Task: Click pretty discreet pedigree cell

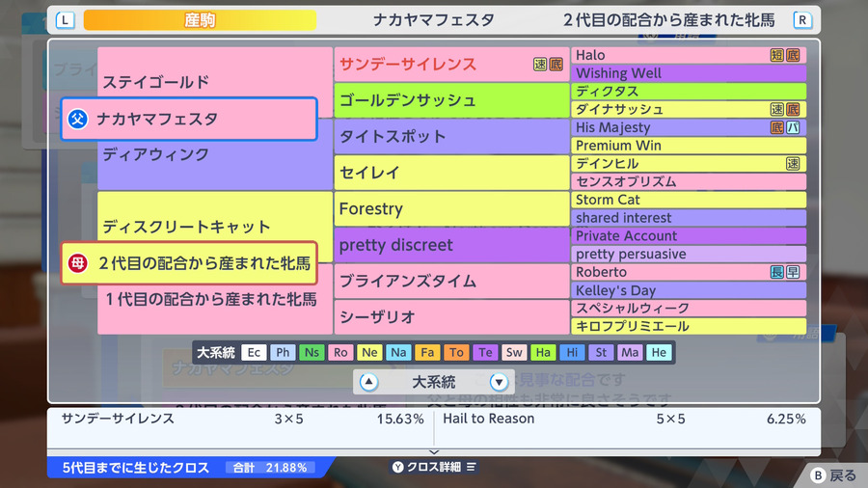Action: pos(450,245)
